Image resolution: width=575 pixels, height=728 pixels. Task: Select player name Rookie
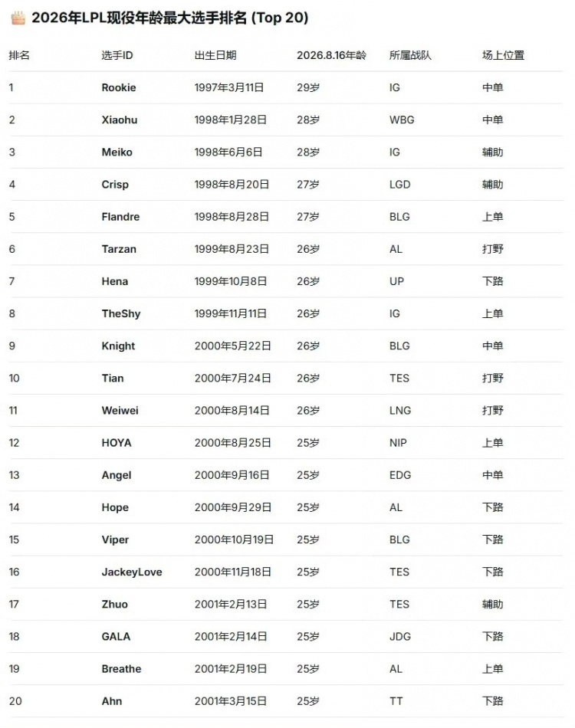click(x=119, y=88)
